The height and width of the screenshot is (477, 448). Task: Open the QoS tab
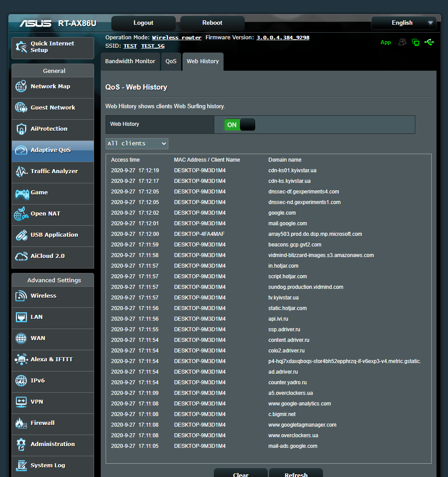pyautogui.click(x=171, y=61)
